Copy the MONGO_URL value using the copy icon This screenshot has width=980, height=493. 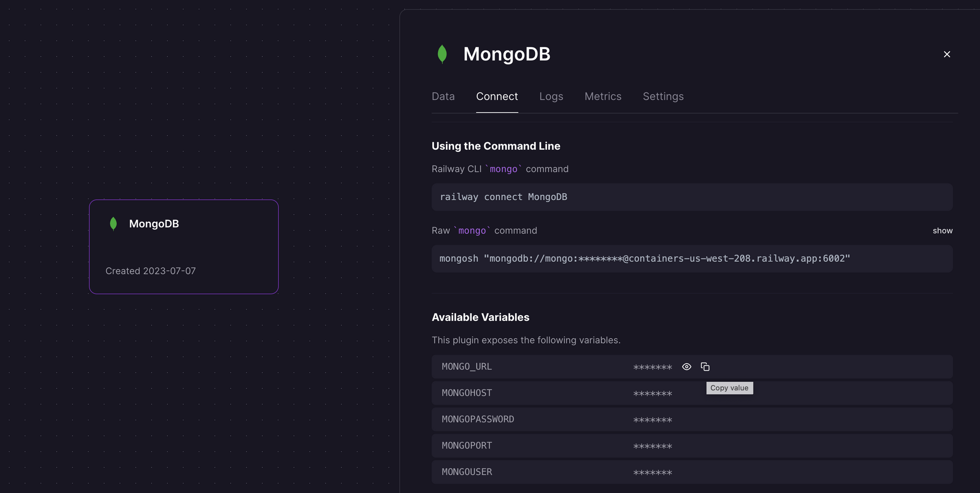point(705,366)
